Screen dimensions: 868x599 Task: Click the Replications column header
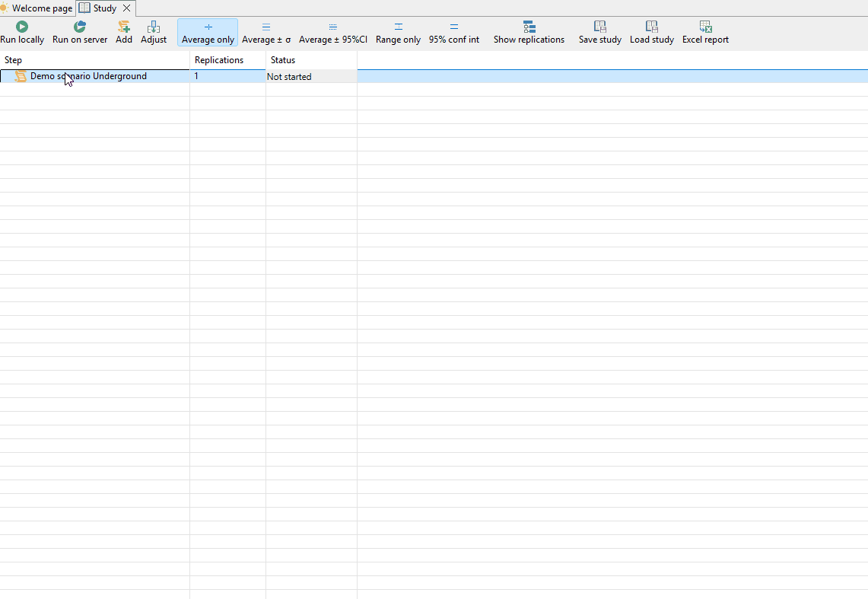tap(227, 60)
